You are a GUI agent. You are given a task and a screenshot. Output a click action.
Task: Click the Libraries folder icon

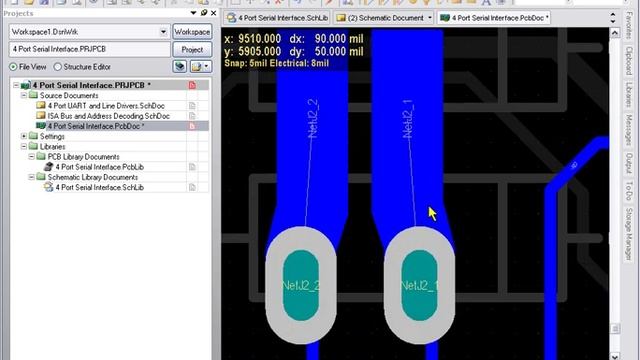[33, 146]
